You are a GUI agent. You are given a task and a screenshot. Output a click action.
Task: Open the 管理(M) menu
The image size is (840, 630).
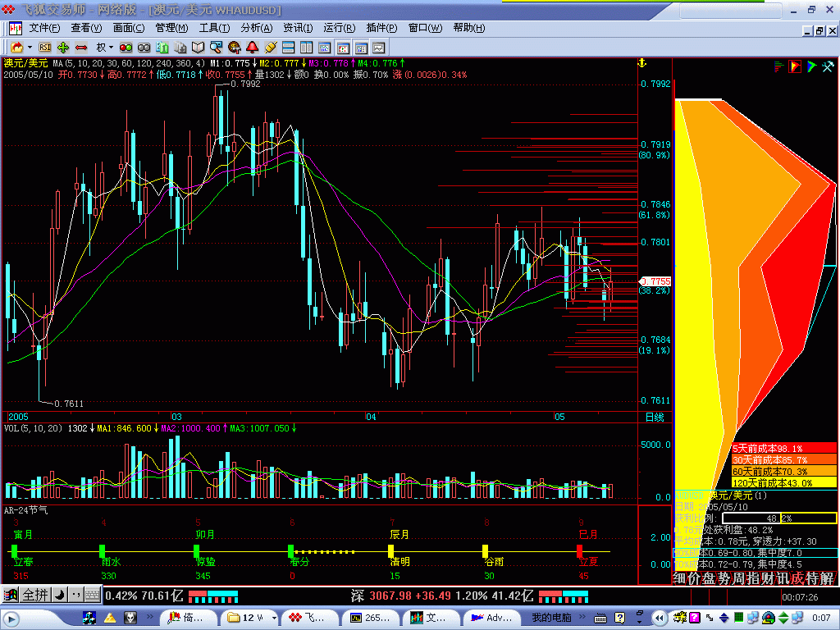[171, 28]
